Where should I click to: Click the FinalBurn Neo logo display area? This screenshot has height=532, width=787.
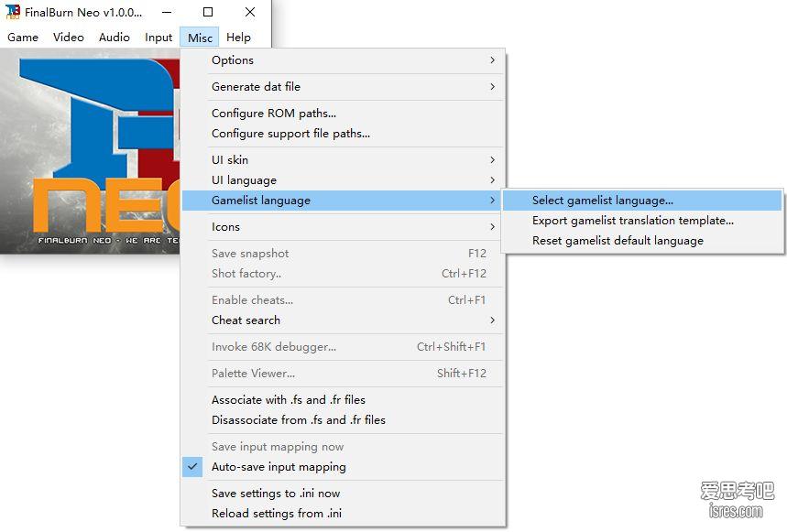(91, 150)
